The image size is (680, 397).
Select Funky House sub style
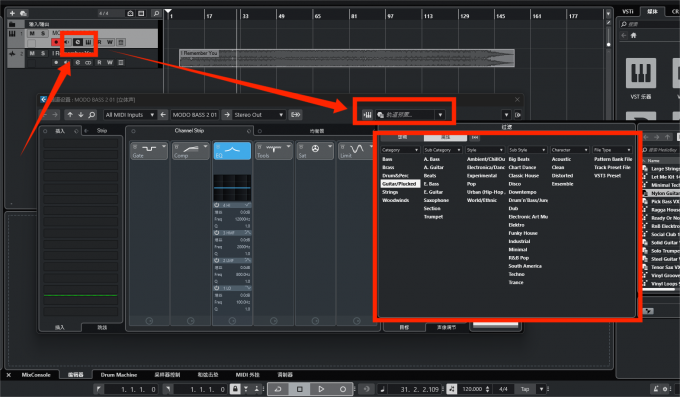point(523,233)
